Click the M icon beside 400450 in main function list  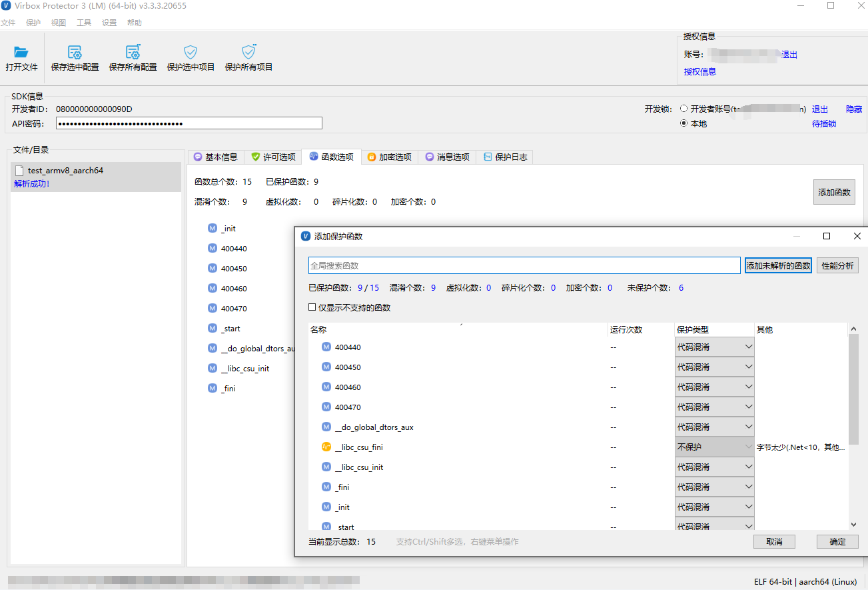[x=213, y=268]
